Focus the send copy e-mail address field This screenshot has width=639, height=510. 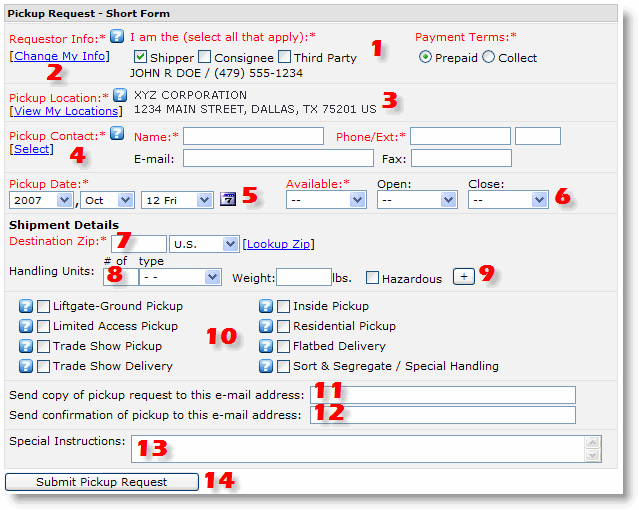click(x=443, y=395)
